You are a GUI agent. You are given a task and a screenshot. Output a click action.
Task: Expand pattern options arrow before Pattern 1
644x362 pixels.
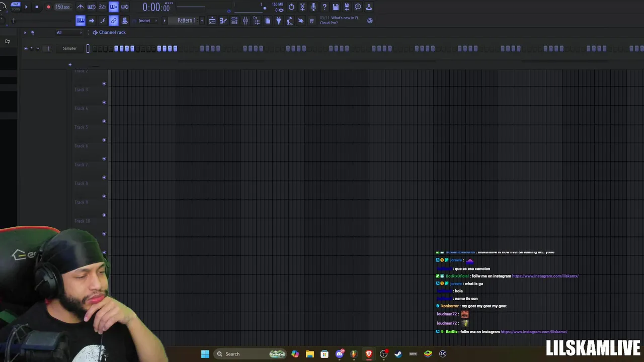pyautogui.click(x=165, y=21)
